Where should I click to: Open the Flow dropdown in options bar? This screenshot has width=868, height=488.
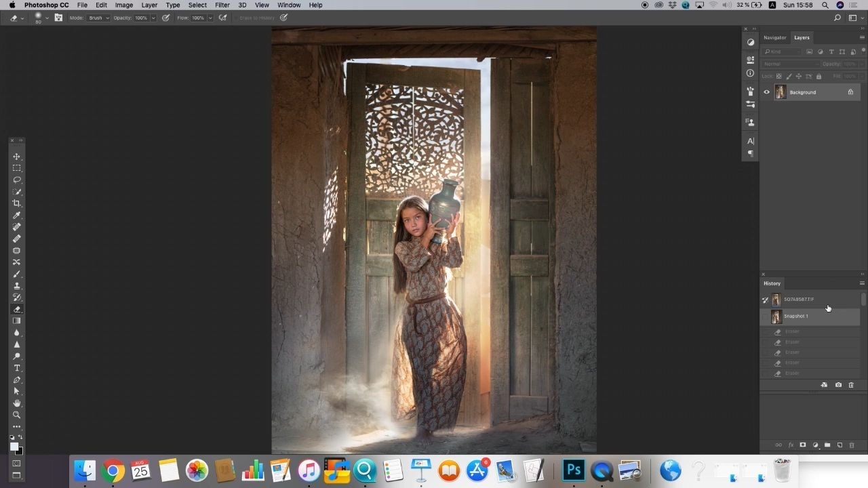210,18
